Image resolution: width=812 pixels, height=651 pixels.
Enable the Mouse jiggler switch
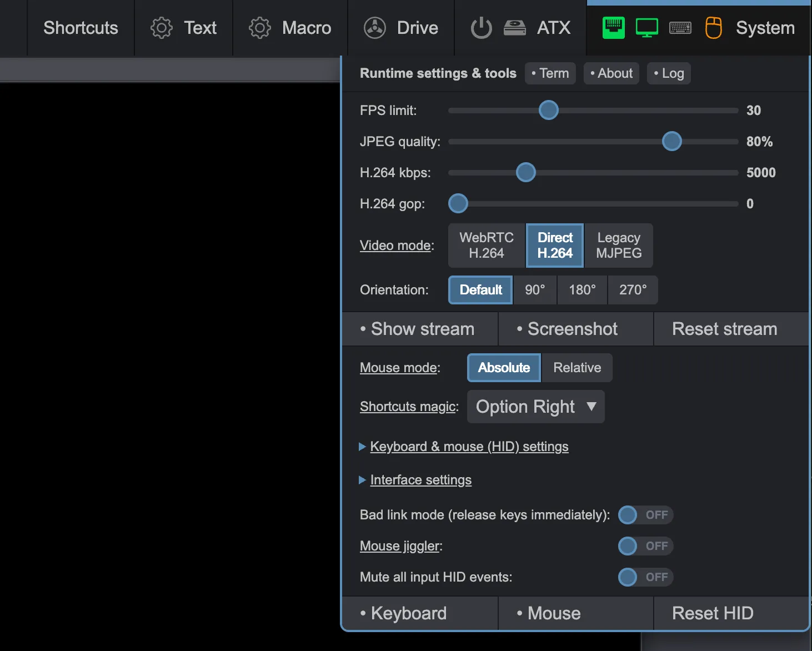[645, 546]
